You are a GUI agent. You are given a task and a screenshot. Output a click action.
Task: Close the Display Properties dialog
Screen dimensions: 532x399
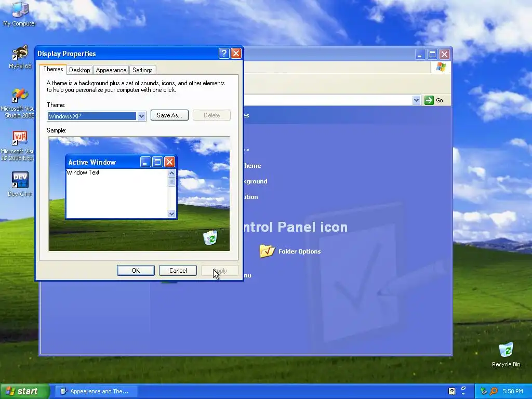point(236,54)
